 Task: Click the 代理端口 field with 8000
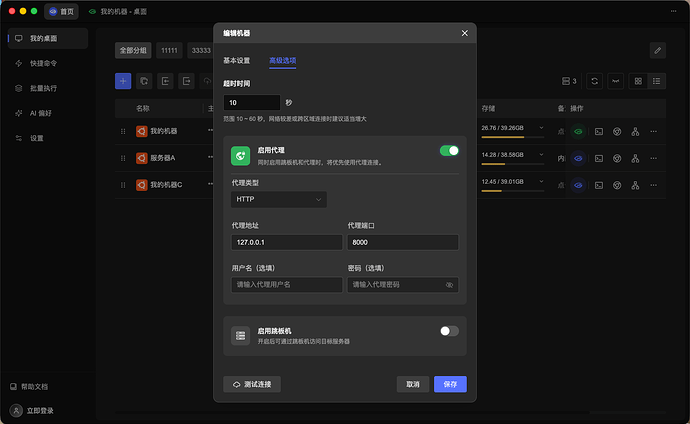coord(403,242)
